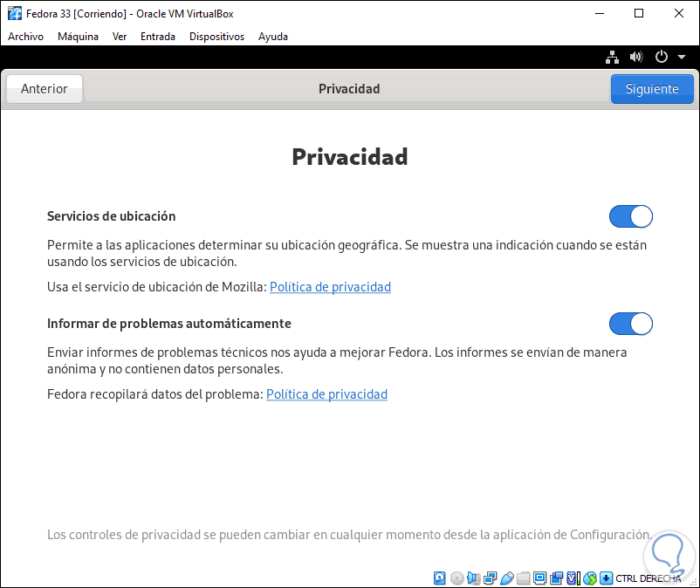Click the network icon in Fedora top bar
The image size is (700, 588).
pyautogui.click(x=612, y=57)
